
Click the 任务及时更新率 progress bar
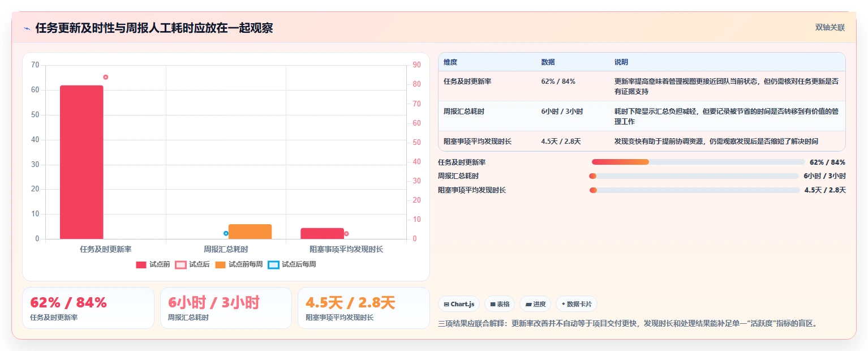(698, 162)
